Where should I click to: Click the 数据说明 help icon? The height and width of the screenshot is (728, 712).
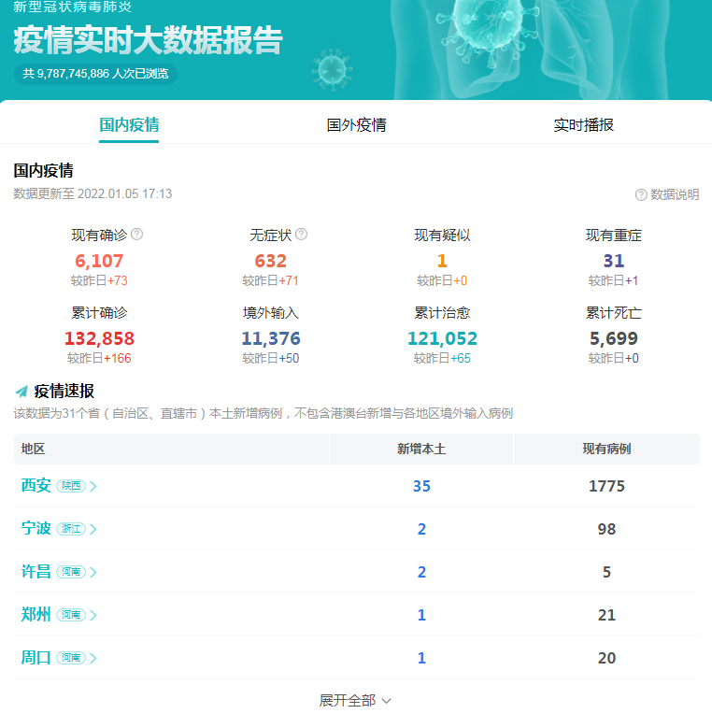(641, 194)
